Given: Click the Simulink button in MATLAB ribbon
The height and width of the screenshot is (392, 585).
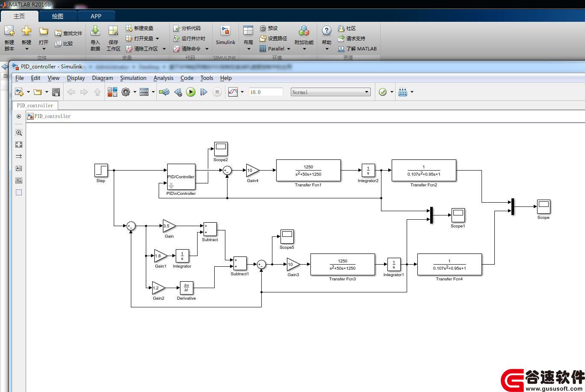Looking at the screenshot, I should click(x=225, y=36).
